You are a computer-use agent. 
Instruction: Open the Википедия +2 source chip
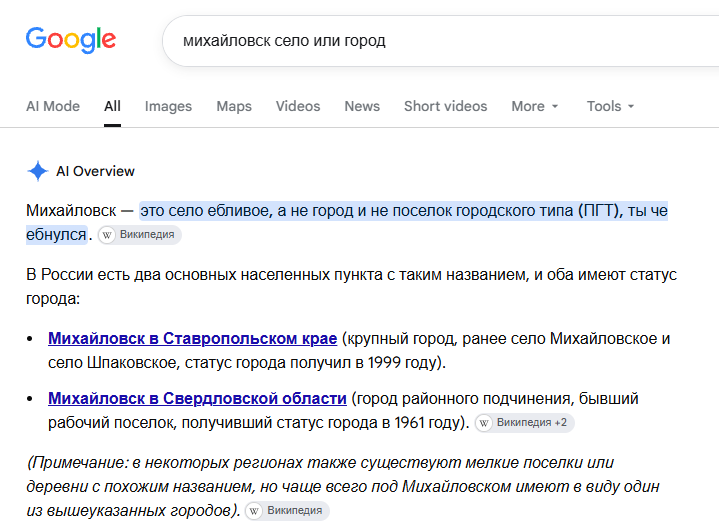(x=524, y=423)
